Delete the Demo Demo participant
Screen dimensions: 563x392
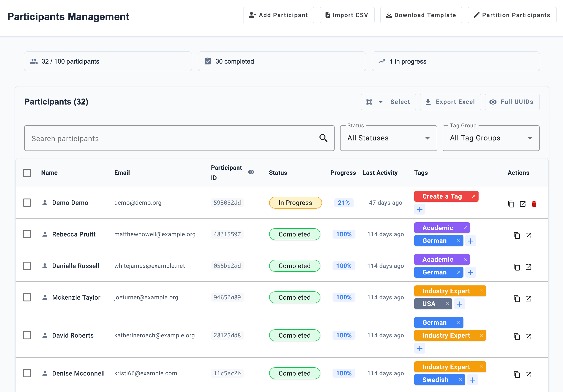(534, 204)
